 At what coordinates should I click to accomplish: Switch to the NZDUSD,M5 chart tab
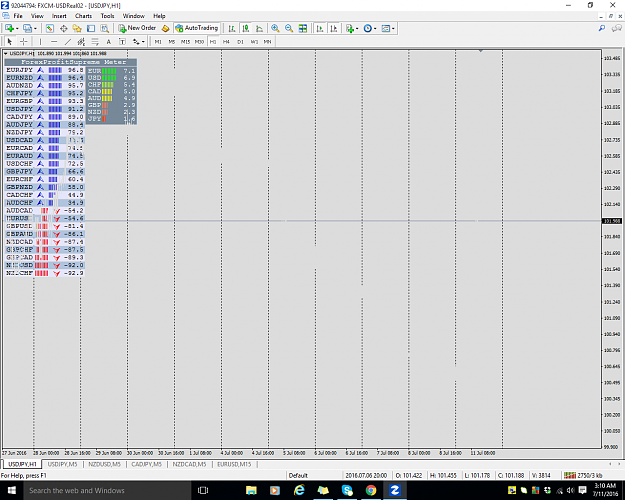(x=104, y=464)
